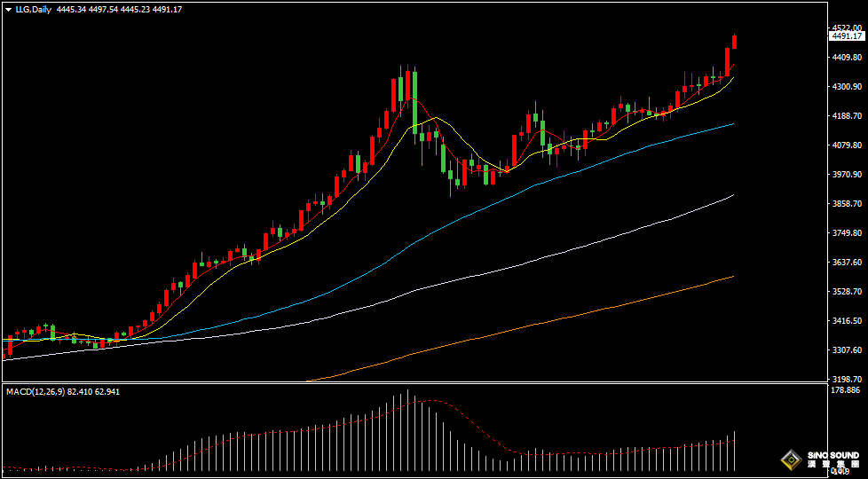Click the 3198.70 price scale label
The width and height of the screenshot is (868, 479).
click(844, 379)
